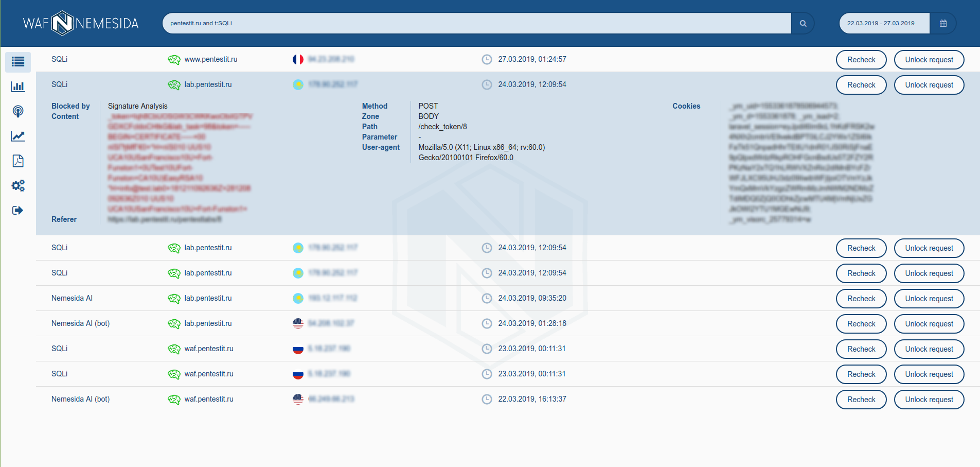This screenshot has height=467, width=980.
Task: Click the clock icon beside 27.03.2019, 01:24:57
Action: click(x=487, y=59)
